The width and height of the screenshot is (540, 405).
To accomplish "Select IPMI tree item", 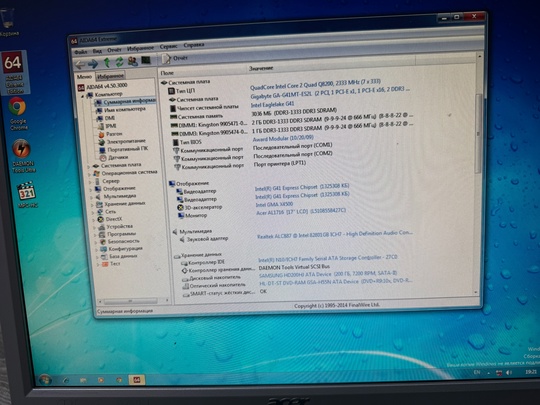I will click(106, 126).
